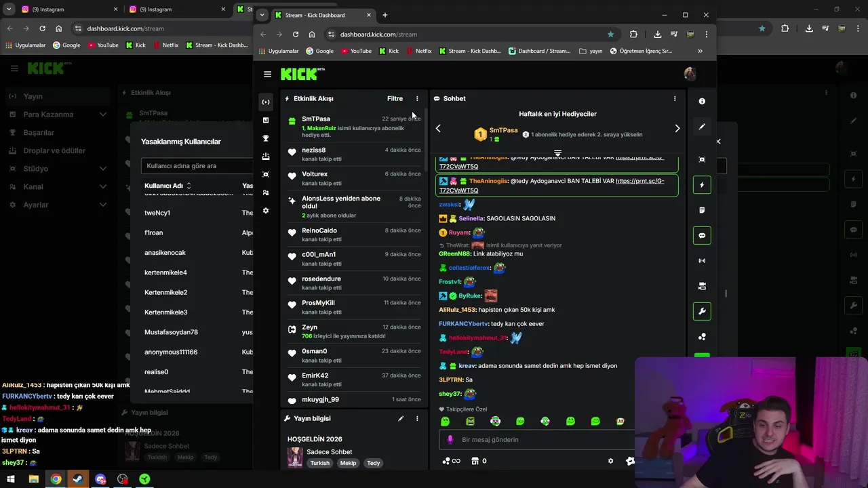Expand more bookmarks chevron in front window
Image resolution: width=868 pixels, height=488 pixels.
point(700,51)
